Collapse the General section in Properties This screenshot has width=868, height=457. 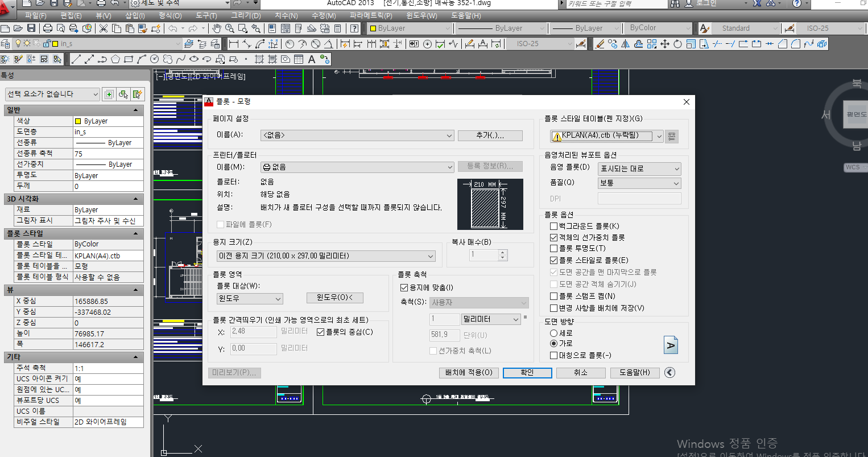coord(135,110)
